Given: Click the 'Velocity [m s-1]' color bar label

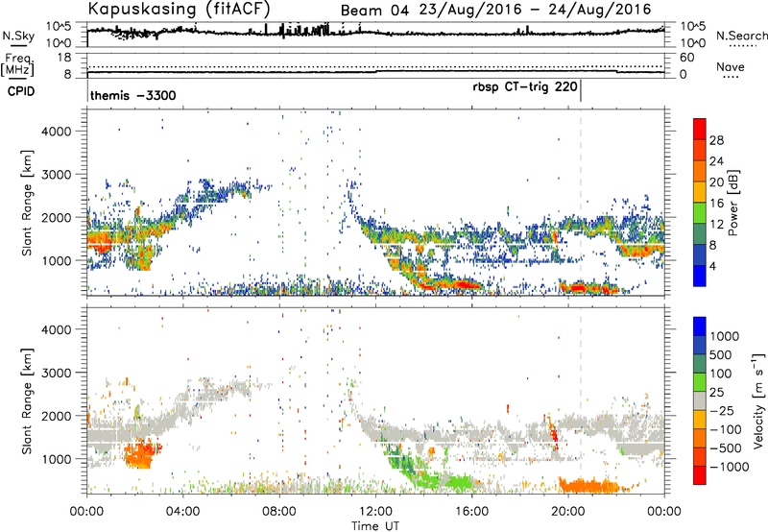Looking at the screenshot, I should pos(758,400).
